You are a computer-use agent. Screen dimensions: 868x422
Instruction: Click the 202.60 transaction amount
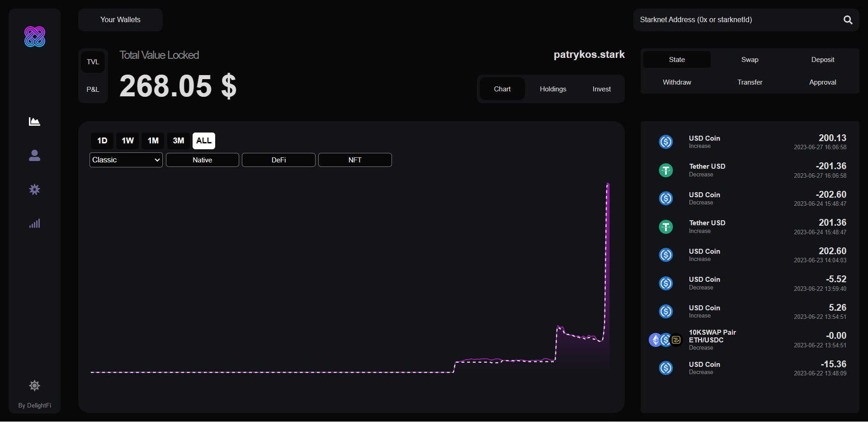click(x=832, y=251)
